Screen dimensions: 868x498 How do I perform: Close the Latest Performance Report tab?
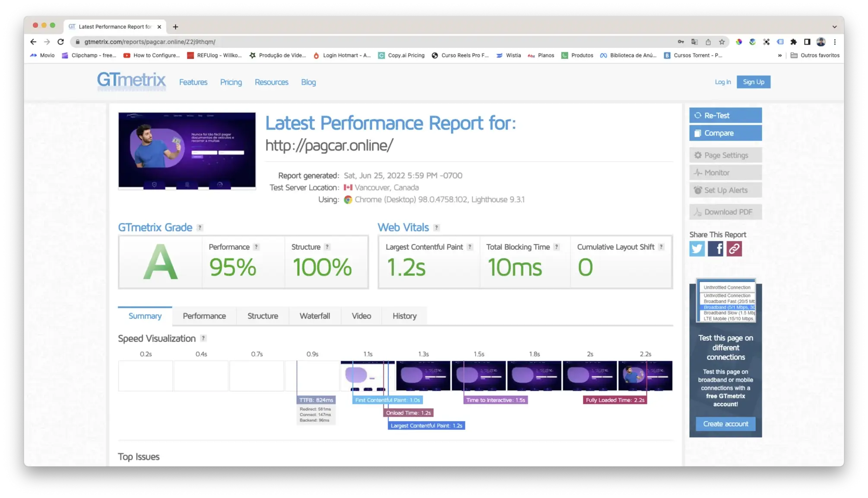pyautogui.click(x=159, y=27)
